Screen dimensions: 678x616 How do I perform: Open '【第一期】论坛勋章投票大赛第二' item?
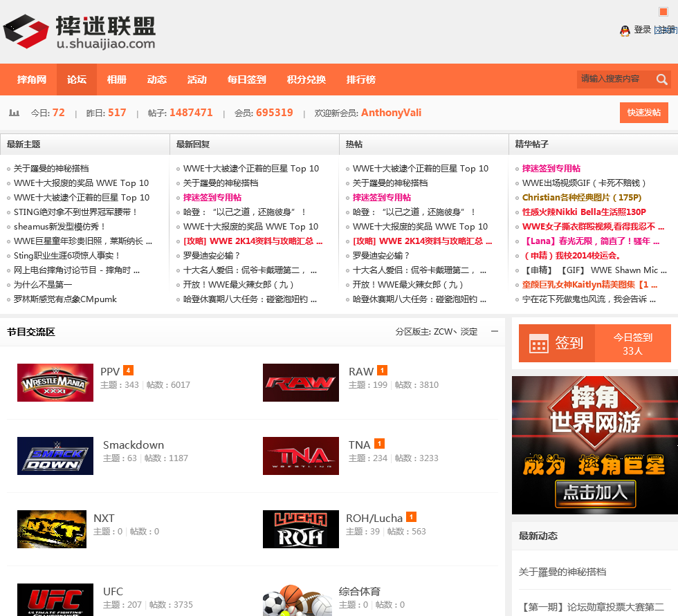591,607
